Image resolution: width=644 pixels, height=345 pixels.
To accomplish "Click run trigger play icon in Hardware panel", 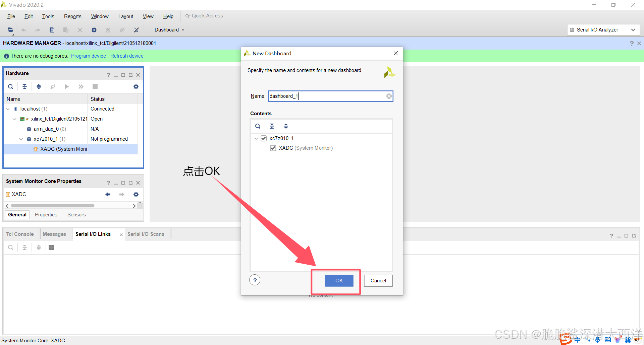I will [x=67, y=86].
